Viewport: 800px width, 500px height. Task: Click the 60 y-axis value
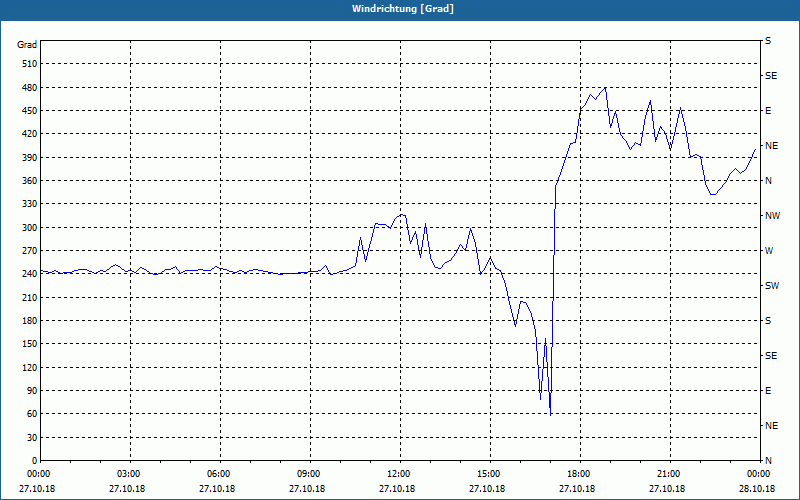[32, 414]
